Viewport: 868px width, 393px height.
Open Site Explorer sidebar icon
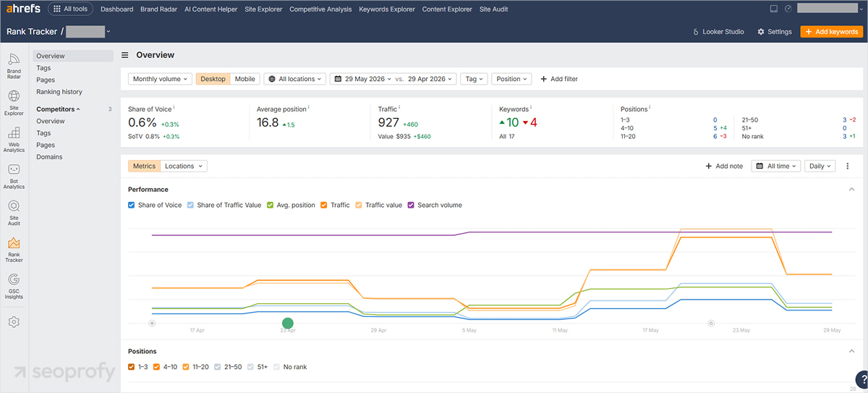(14, 103)
